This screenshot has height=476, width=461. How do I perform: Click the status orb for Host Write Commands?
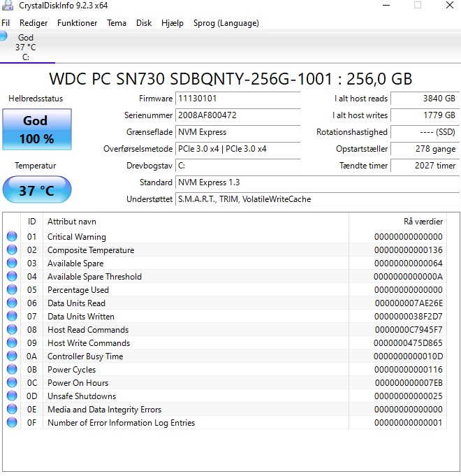pyautogui.click(x=12, y=343)
